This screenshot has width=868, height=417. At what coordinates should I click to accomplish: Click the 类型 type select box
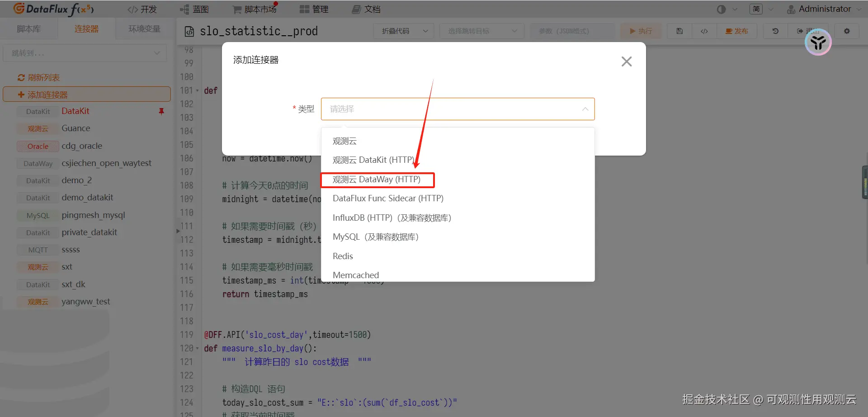458,109
